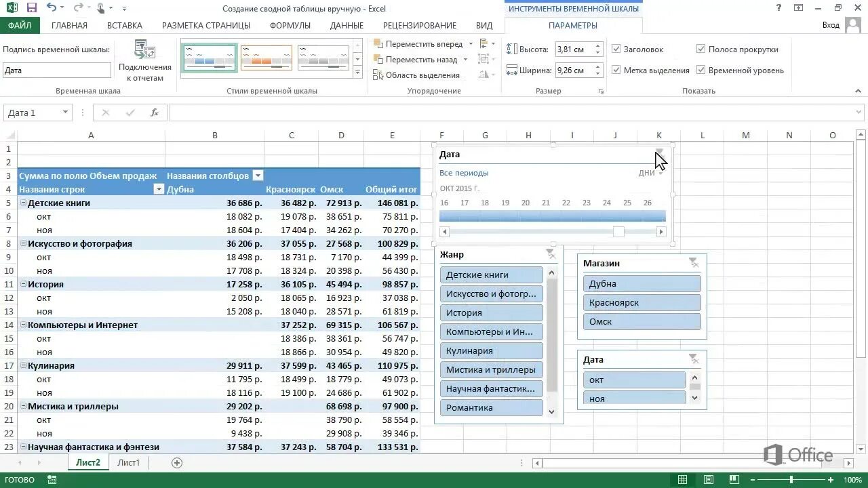Collapse the История row group
This screenshot has width=868, height=488.
23,284
